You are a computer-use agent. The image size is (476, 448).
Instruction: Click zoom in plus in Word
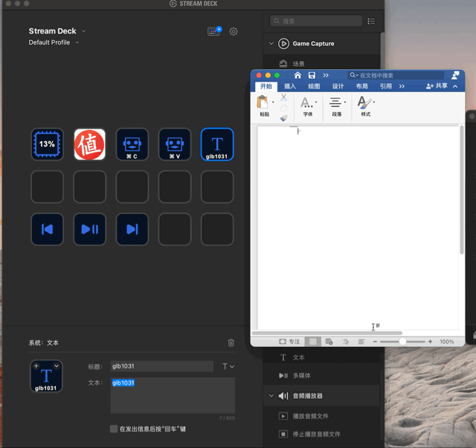tap(430, 342)
